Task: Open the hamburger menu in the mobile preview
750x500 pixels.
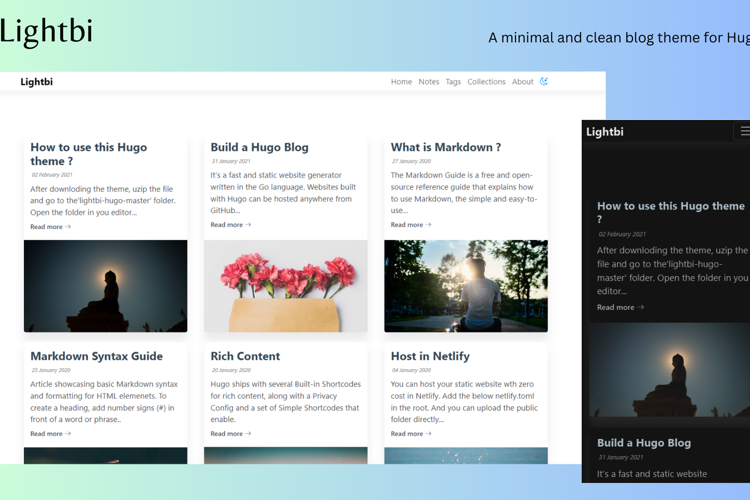Action: coord(743,131)
